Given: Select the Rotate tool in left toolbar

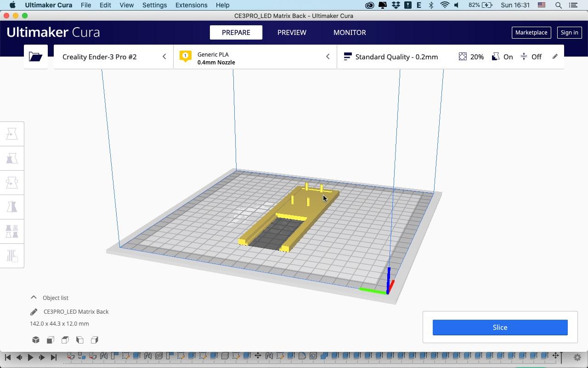Looking at the screenshot, I should 12,183.
